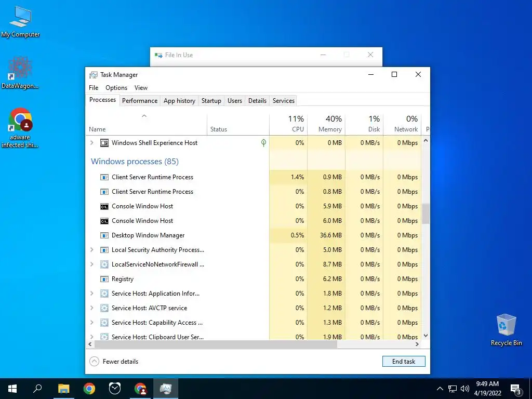Switch to the Users tab

(x=235, y=101)
